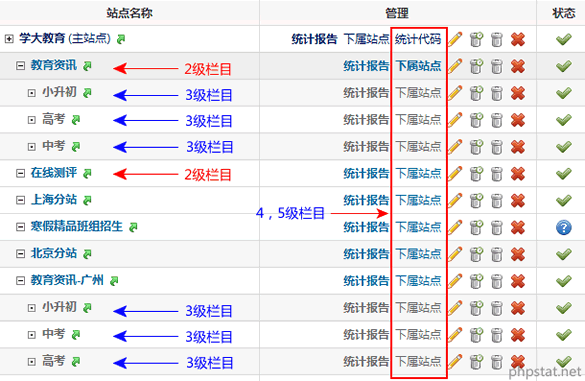585x381 pixels.
Task: Open the 北京分站 site name link
Action: 54,253
